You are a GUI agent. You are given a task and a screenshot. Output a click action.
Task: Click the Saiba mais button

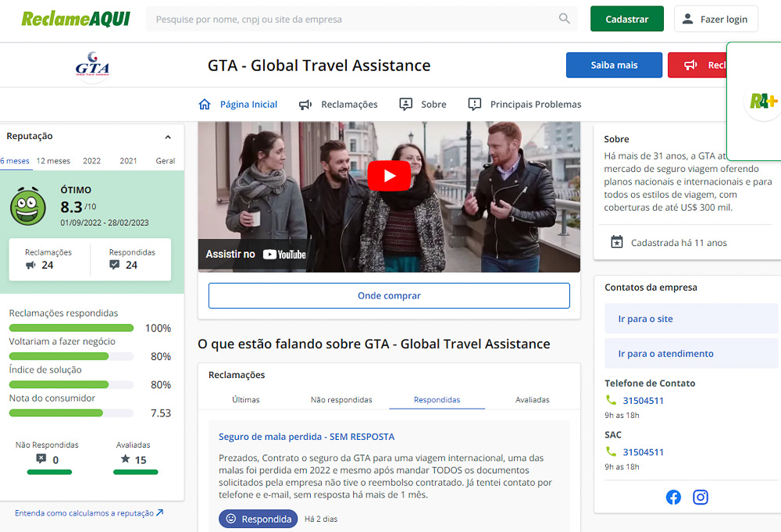614,65
